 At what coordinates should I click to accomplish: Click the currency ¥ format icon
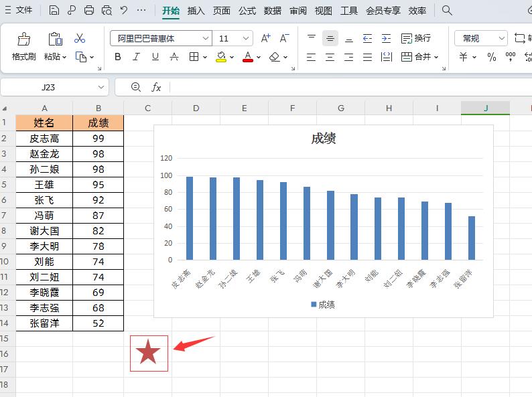464,57
